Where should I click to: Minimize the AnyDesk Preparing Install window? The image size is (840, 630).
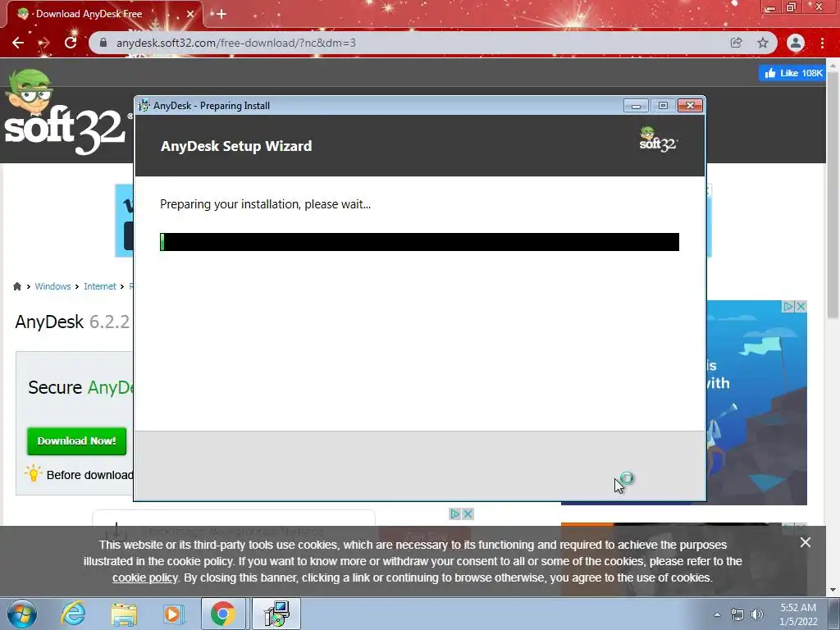[x=636, y=106]
